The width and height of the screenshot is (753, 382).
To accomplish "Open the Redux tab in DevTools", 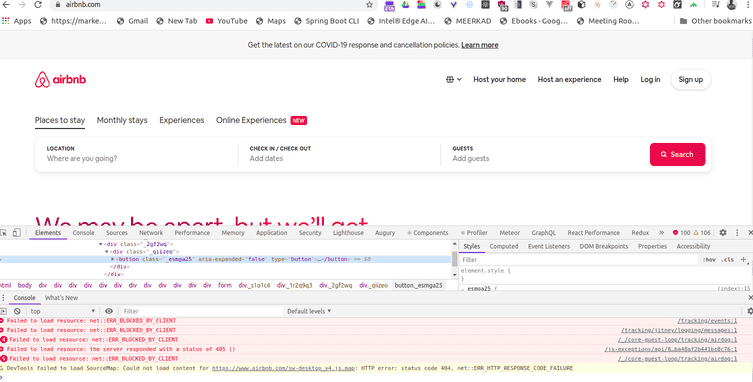I will coord(640,233).
